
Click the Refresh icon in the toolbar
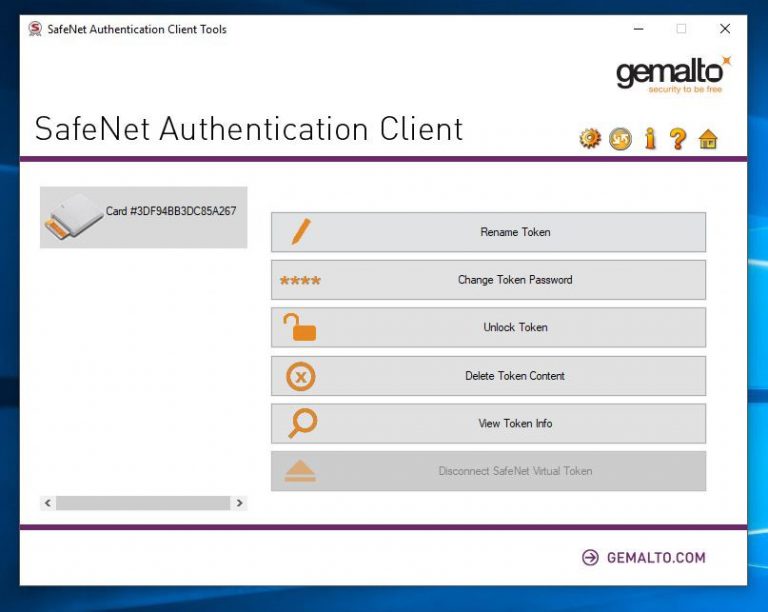tap(620, 139)
